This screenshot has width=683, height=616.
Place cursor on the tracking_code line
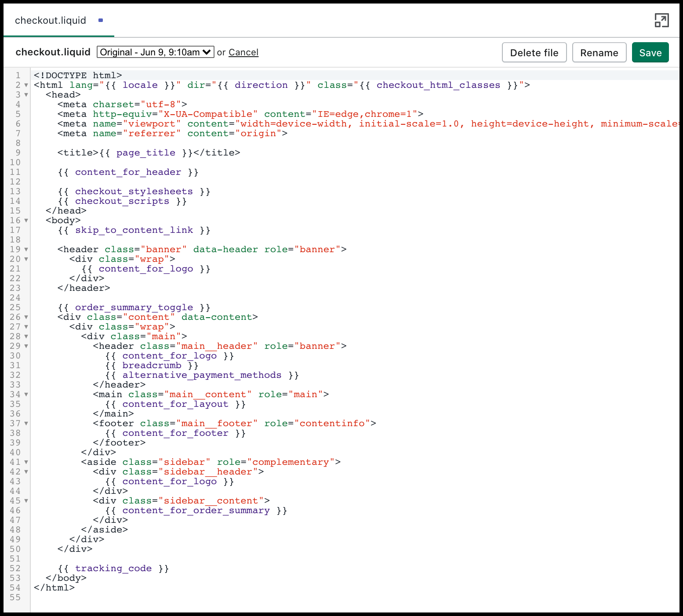(113, 569)
